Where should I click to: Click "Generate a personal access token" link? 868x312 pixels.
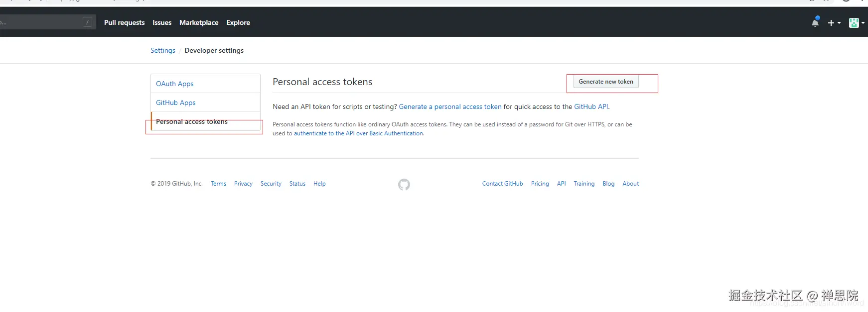pos(450,106)
